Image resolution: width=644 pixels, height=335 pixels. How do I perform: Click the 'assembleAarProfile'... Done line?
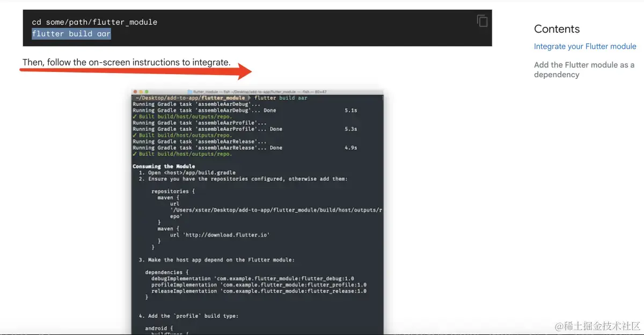coord(245,129)
